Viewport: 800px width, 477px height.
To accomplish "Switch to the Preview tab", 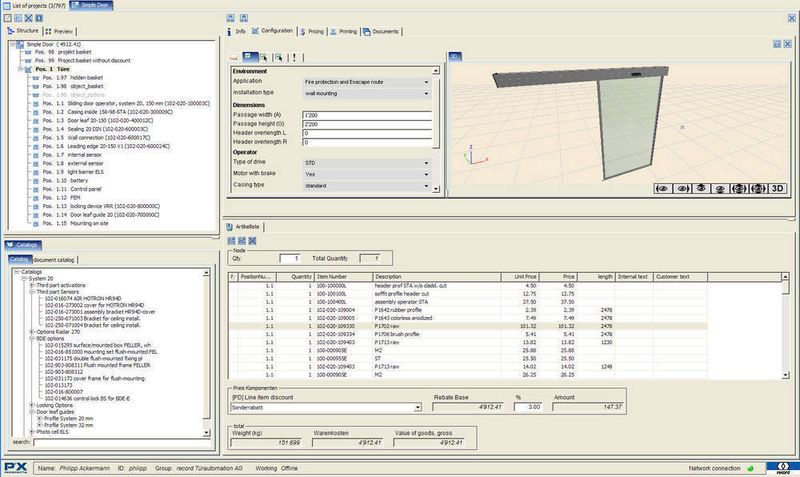I will 59,31.
